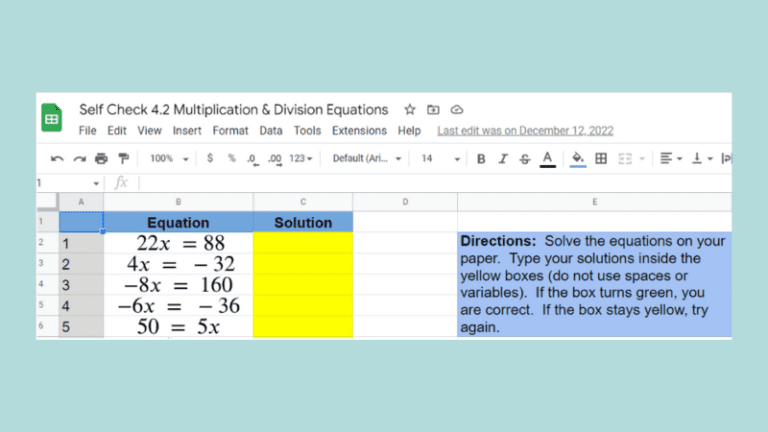Viewport: 768px width, 432px height.
Task: Open the Format menu
Action: (x=230, y=131)
